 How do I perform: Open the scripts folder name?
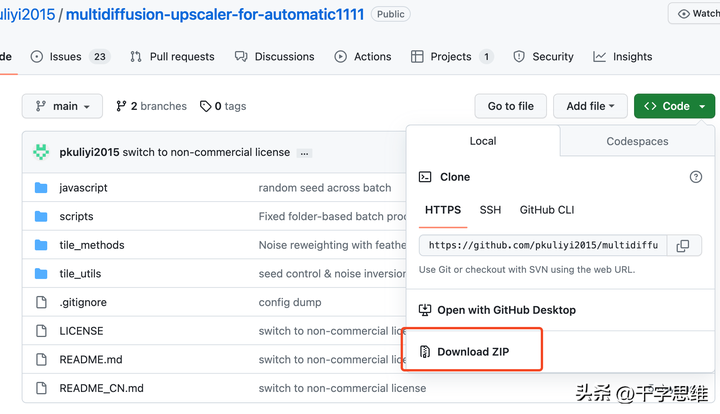point(76,216)
